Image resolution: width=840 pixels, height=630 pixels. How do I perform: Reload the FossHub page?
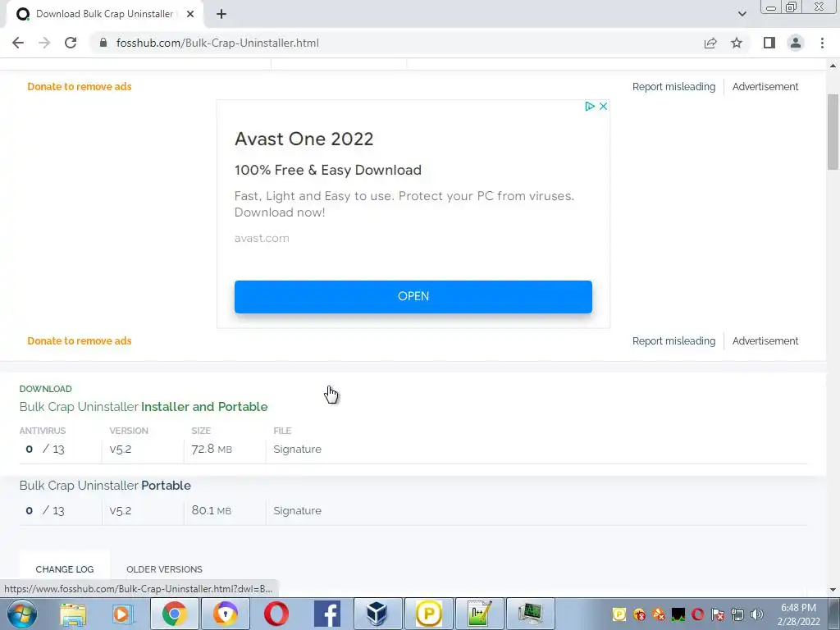point(71,43)
